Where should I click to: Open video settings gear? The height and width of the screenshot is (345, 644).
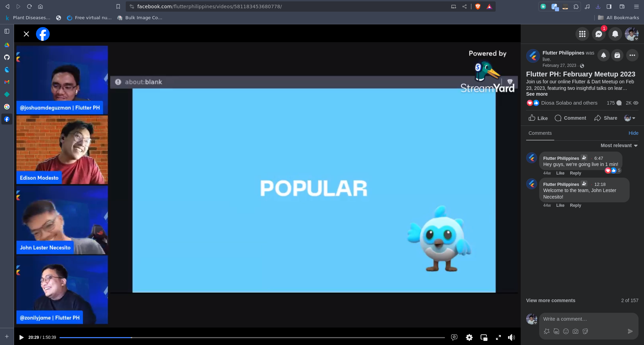click(469, 337)
